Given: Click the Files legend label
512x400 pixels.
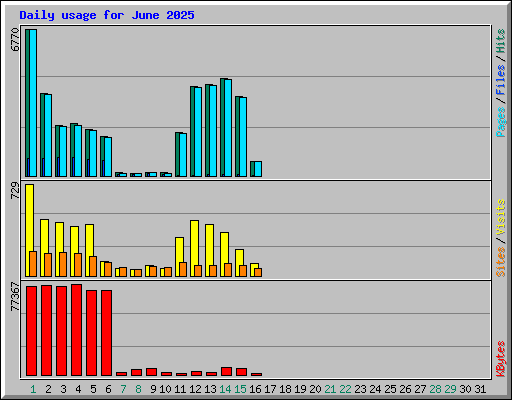Looking at the screenshot, I should click(500, 80).
